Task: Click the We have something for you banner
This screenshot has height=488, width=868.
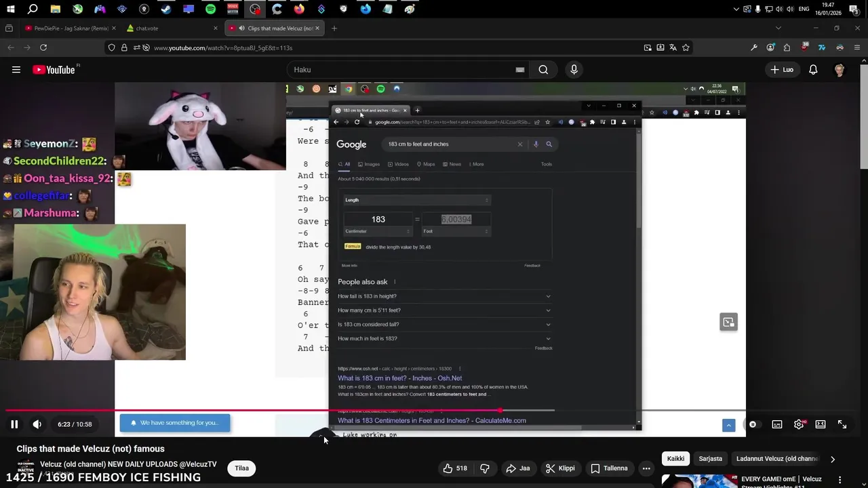Action: (175, 423)
